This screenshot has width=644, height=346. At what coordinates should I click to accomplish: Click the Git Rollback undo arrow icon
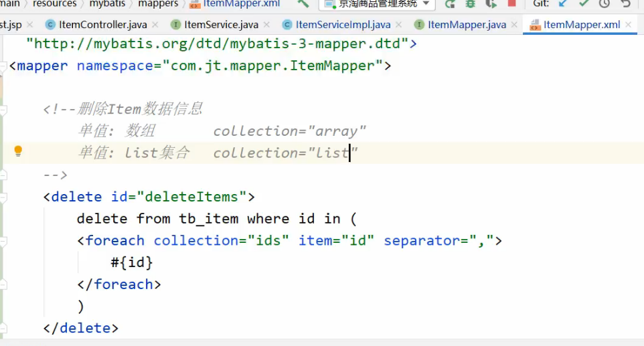(625, 4)
